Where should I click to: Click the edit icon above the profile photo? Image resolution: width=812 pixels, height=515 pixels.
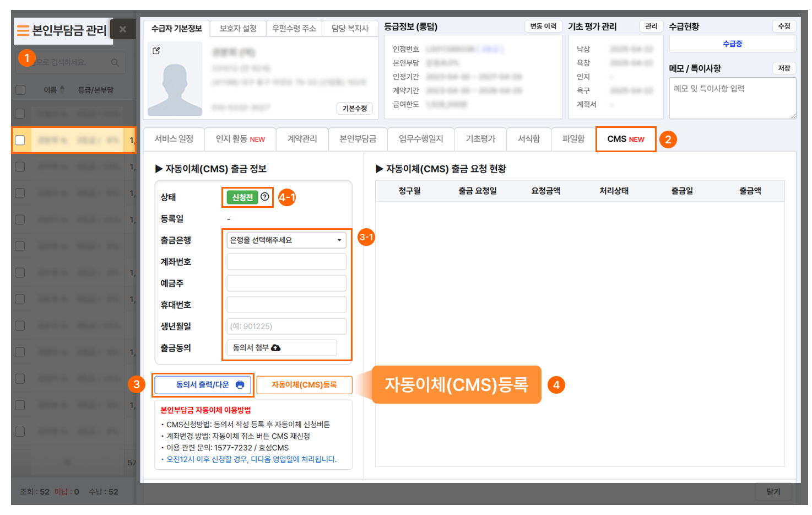tap(156, 51)
